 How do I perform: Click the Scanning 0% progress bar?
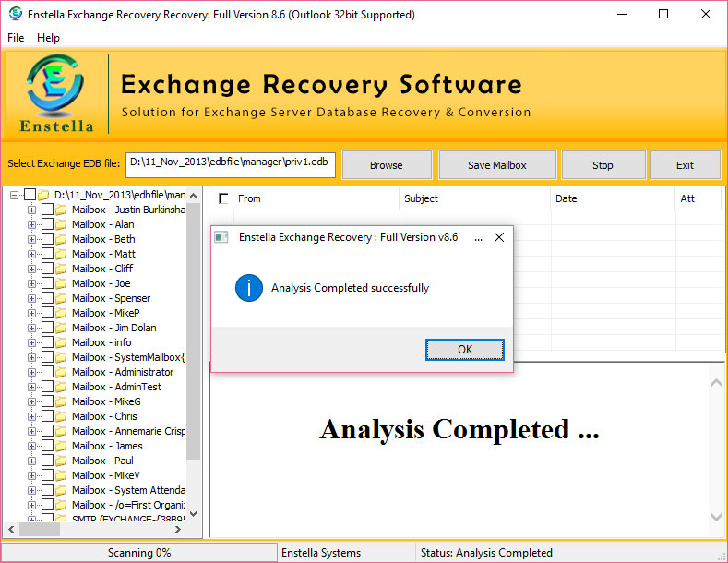click(139, 553)
